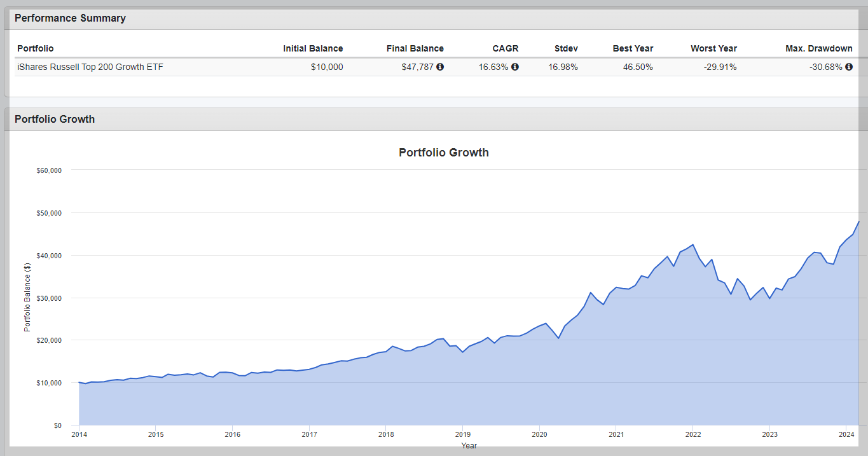Click the 2014 x-axis label
Viewport: 868px width, 456px height.
(79, 435)
